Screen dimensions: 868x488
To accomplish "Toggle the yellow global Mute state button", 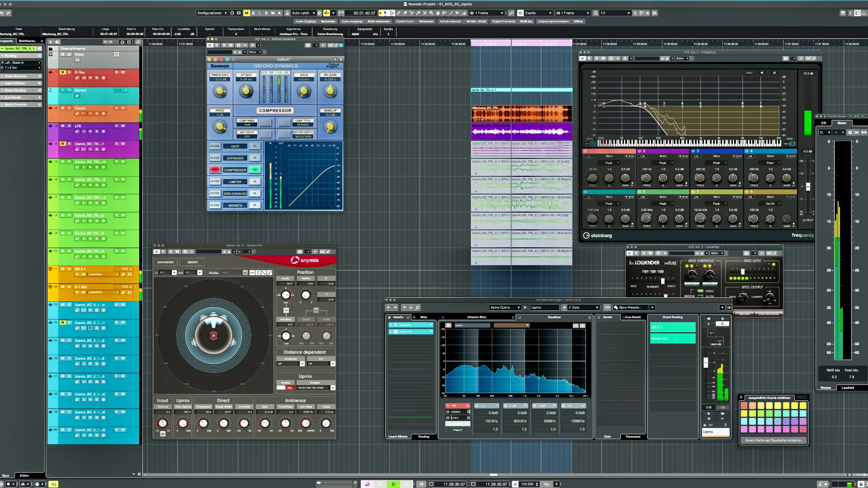I will (x=246, y=13).
